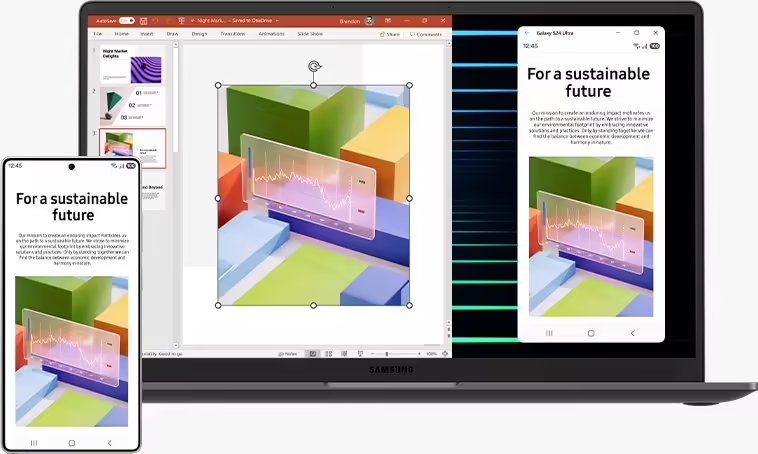The width and height of the screenshot is (758, 454).
Task: Open the Slide Show tab
Action: (x=311, y=34)
